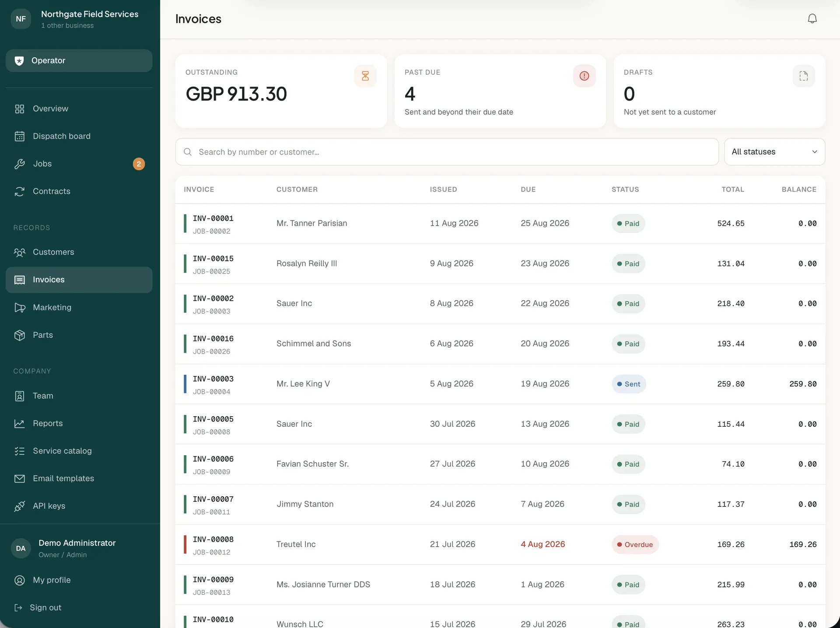Click customer Ms. Josianne Turner DDS
Image resolution: width=840 pixels, height=628 pixels.
[323, 585]
